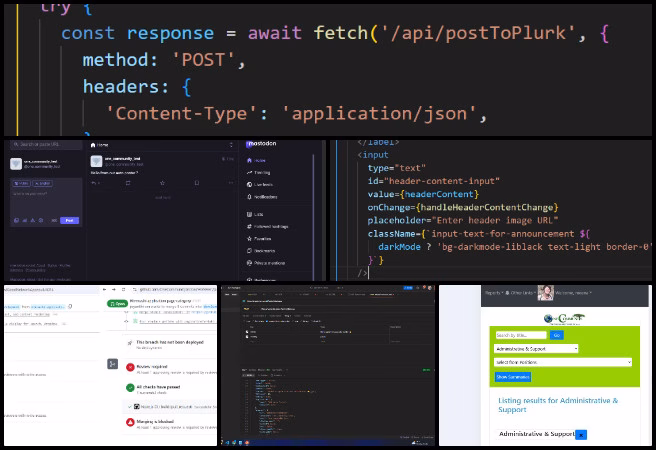
Task: Click the Home column settings icon
Action: 231,145
